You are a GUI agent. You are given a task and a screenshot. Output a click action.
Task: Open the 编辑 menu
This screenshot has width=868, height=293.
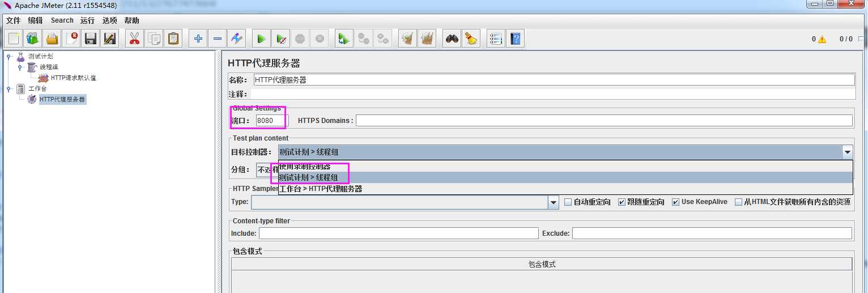click(35, 20)
